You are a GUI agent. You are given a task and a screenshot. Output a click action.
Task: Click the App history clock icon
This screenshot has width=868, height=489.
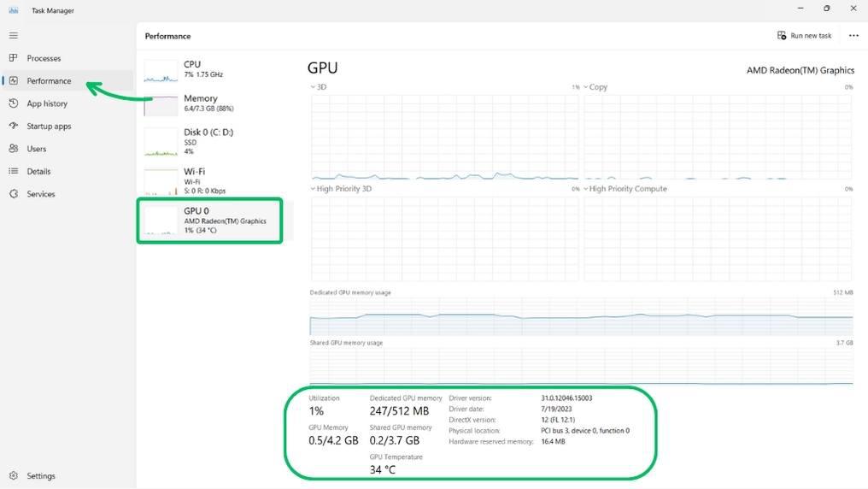click(x=13, y=103)
